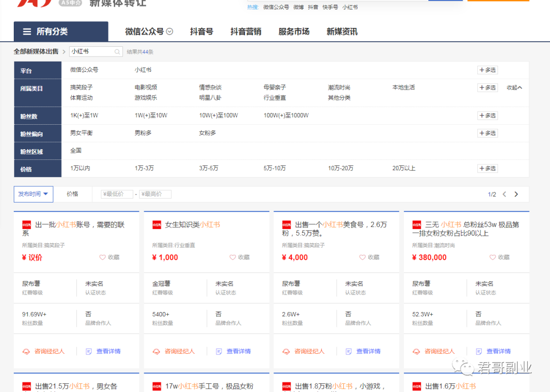Click the 咨询经纪人 headset icon on the first card
This screenshot has width=550, height=392.
click(x=26, y=351)
